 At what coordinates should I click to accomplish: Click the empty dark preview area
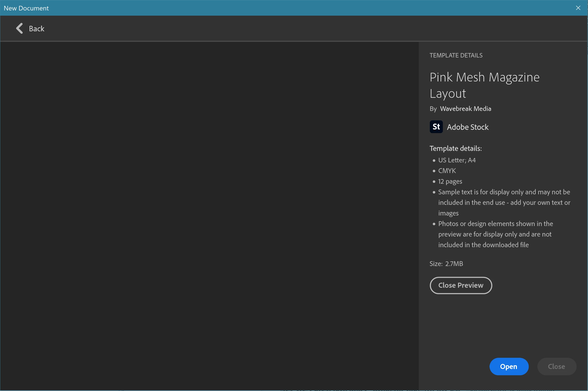click(x=209, y=214)
